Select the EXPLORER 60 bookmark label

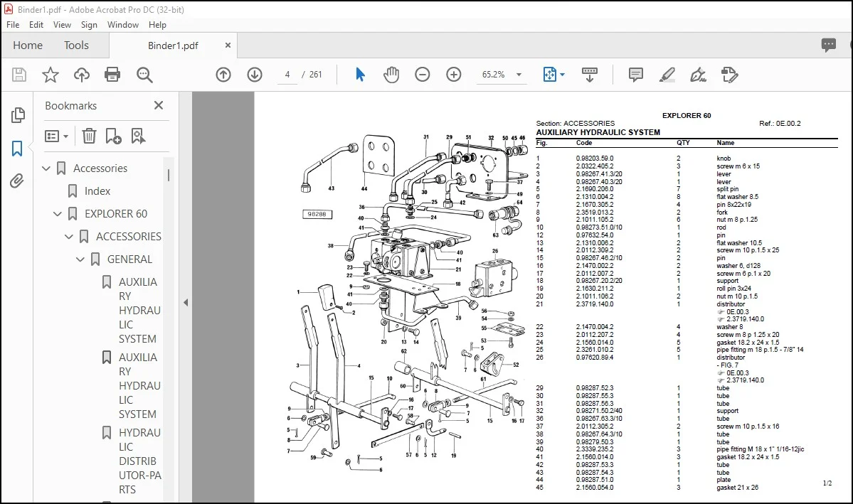(116, 214)
